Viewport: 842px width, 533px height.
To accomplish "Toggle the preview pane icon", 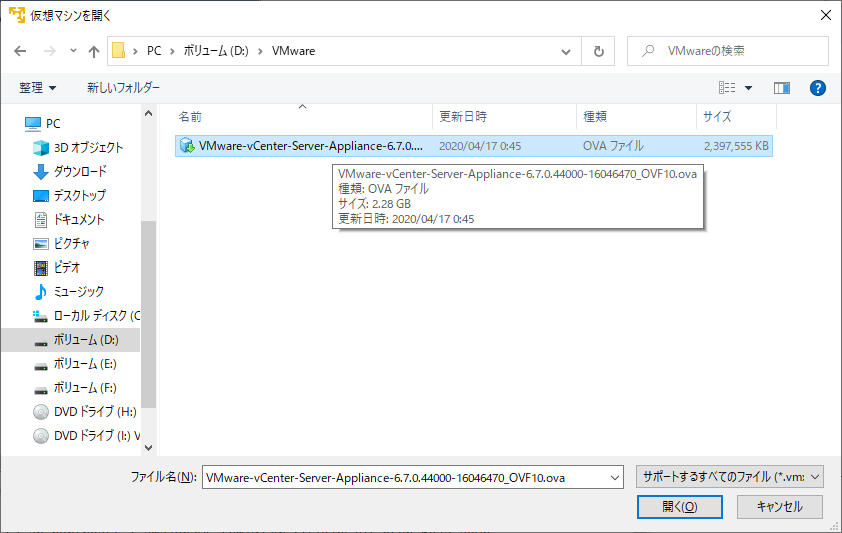I will pyautogui.click(x=781, y=87).
